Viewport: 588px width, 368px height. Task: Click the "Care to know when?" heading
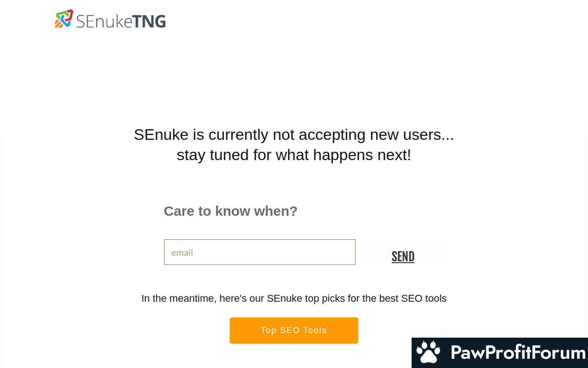click(x=231, y=211)
